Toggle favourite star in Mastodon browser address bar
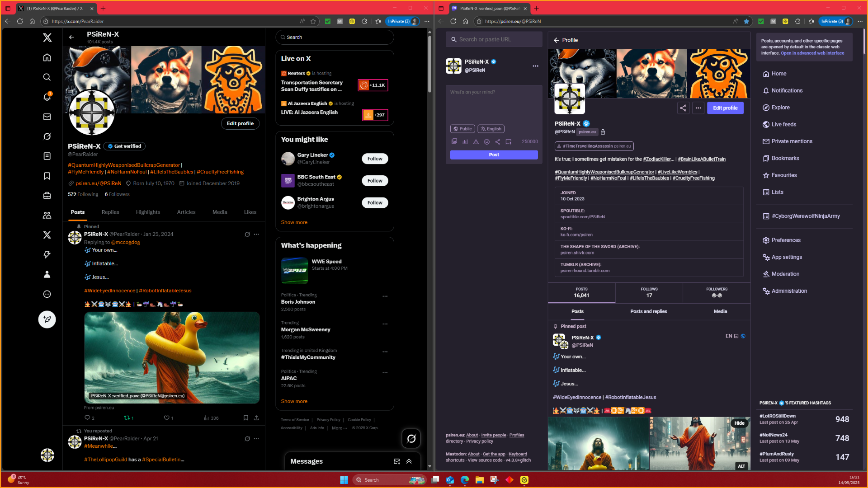Image resolution: width=868 pixels, height=488 pixels. pos(746,21)
